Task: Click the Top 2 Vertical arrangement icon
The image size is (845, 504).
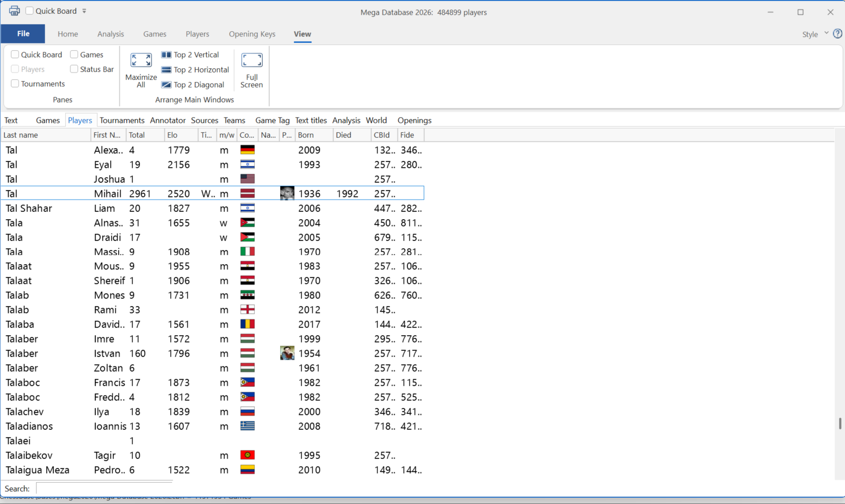Action: tap(166, 55)
